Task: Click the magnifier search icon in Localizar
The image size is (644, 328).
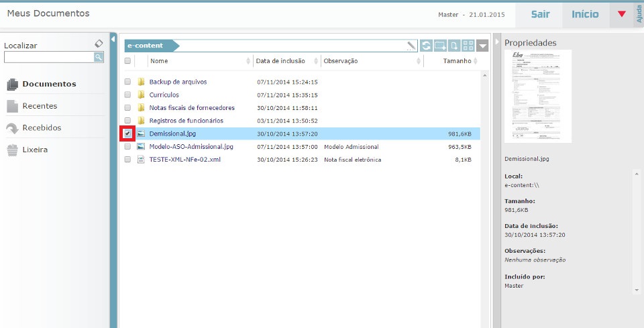Action: 99,58
